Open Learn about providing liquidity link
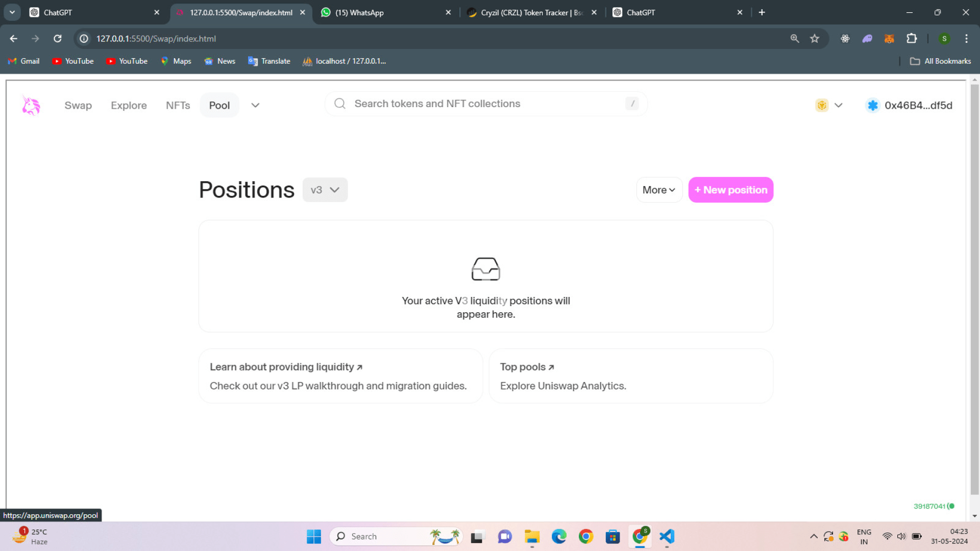Image resolution: width=980 pixels, height=551 pixels. point(286,367)
